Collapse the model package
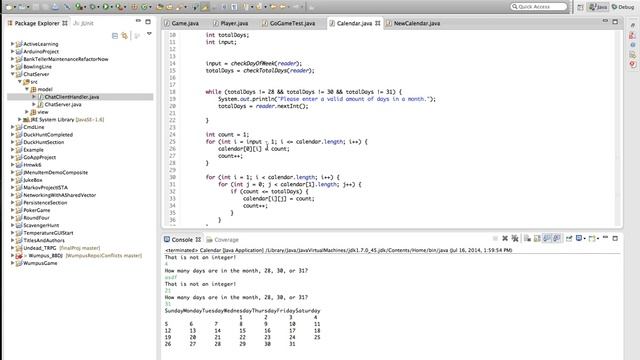 (x=27, y=89)
